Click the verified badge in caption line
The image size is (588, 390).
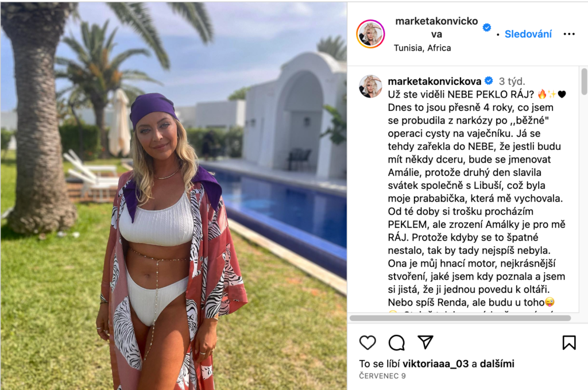coord(489,80)
